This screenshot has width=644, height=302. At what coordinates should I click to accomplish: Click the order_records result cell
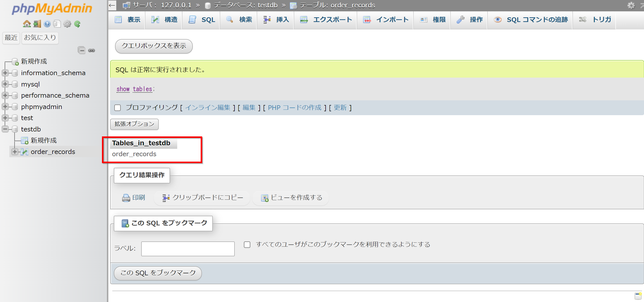coord(143,154)
